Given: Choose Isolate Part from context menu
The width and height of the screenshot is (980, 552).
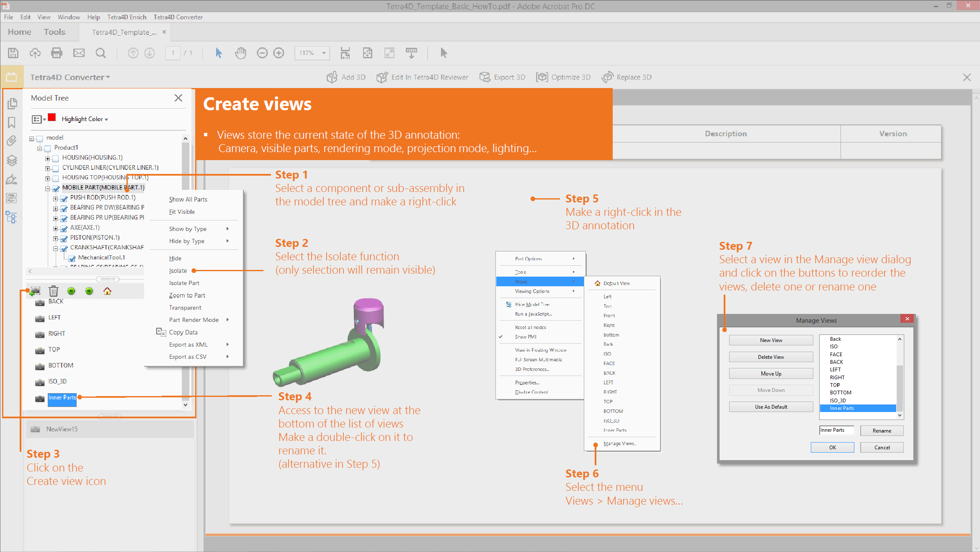Looking at the screenshot, I should tap(184, 283).
